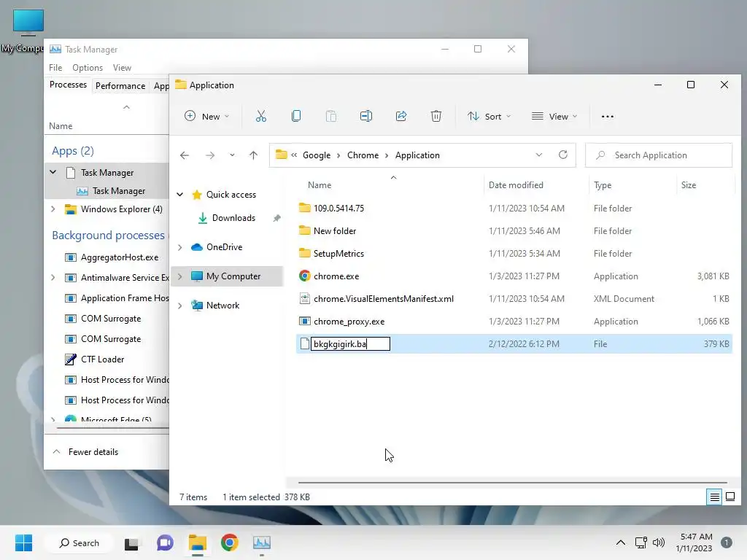Viewport: 747px width, 560px height.
Task: Collapse the Quick access tree node
Action: 180,194
